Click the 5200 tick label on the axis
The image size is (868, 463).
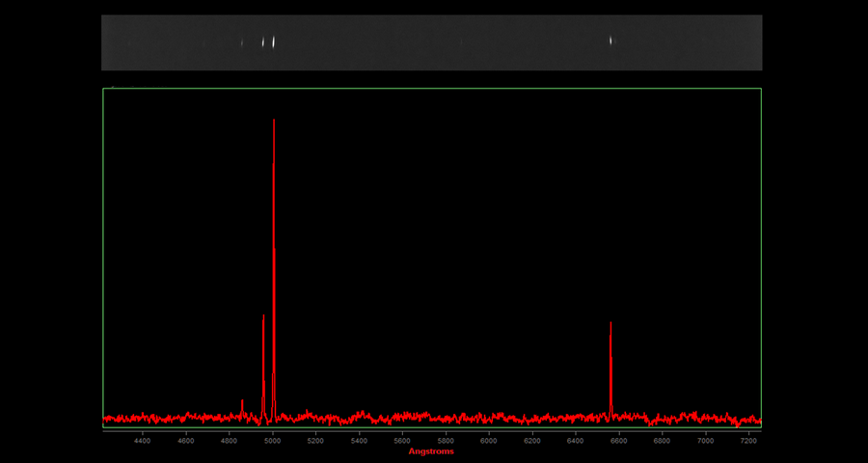(x=315, y=441)
